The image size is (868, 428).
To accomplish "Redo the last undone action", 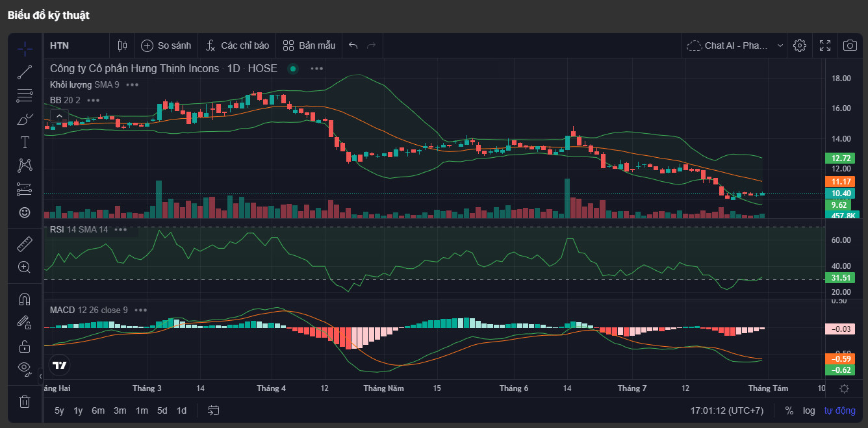I will tap(372, 45).
